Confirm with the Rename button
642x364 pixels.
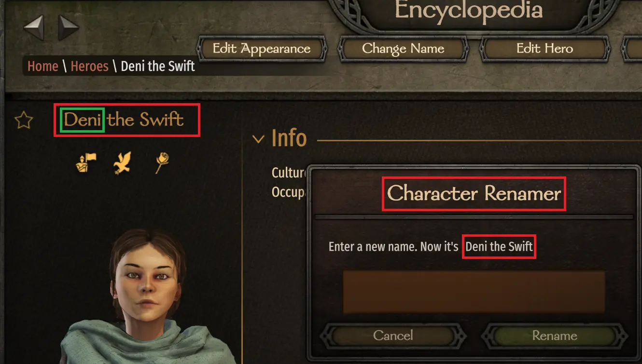(x=554, y=336)
